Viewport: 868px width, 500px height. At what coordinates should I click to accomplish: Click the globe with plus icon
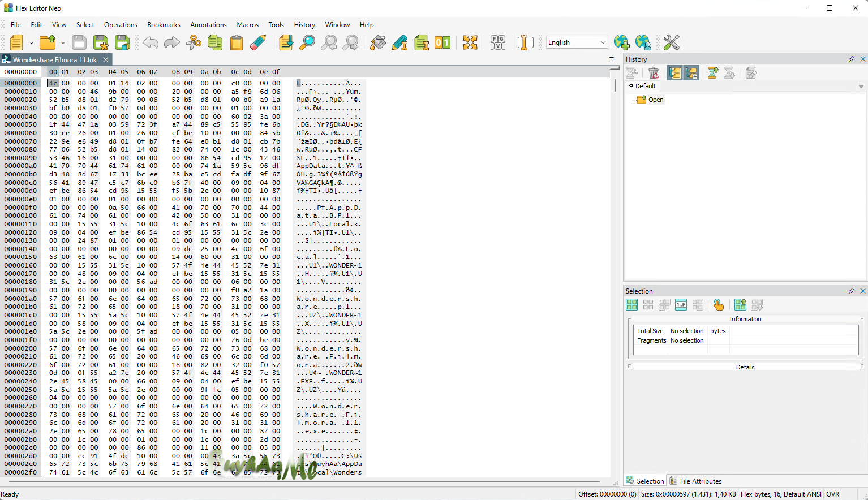pyautogui.click(x=621, y=42)
